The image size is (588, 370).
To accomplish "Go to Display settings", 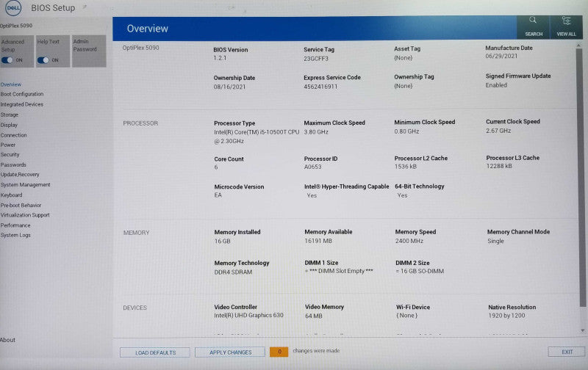I will click(x=9, y=125).
